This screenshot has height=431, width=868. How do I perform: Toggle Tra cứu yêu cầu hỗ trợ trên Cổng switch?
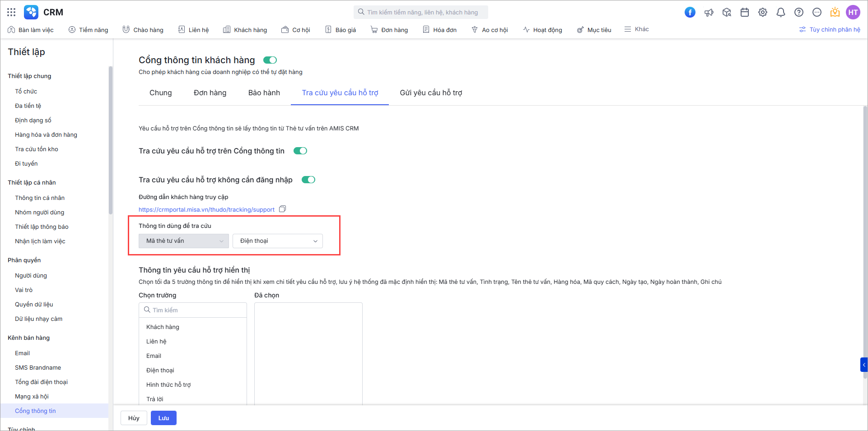click(300, 151)
